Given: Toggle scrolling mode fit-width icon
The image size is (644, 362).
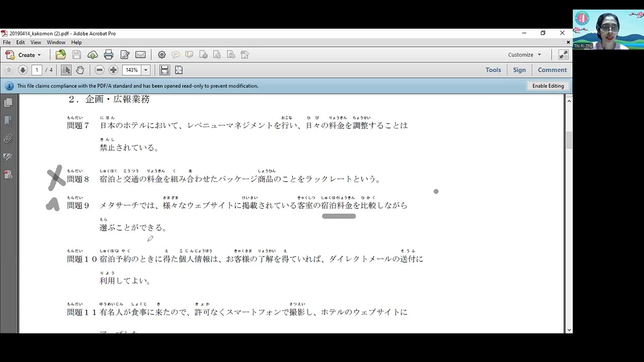Looking at the screenshot, I should point(165,70).
